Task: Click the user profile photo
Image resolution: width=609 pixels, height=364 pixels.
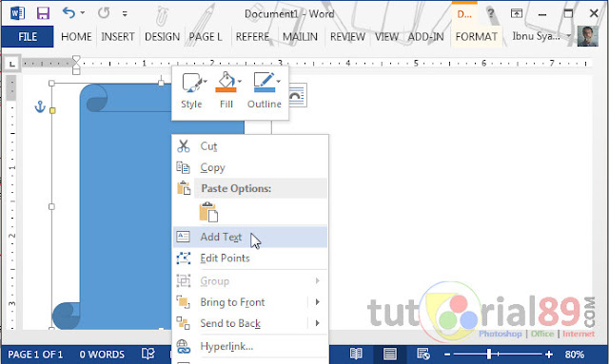Action: point(588,36)
